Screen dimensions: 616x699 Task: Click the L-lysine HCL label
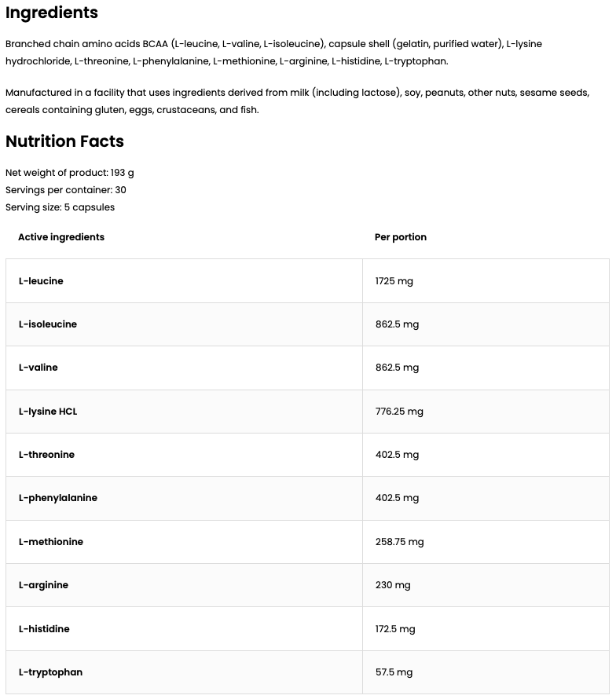click(47, 412)
